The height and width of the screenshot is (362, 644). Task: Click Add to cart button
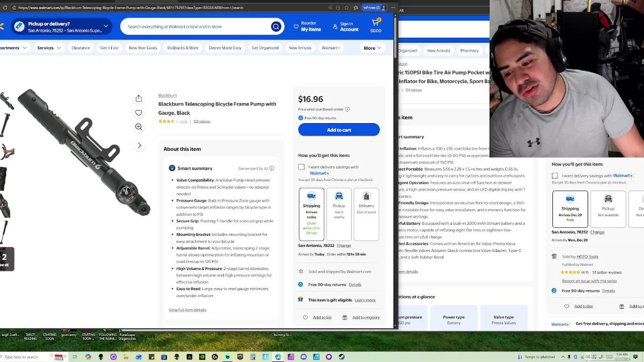(339, 130)
